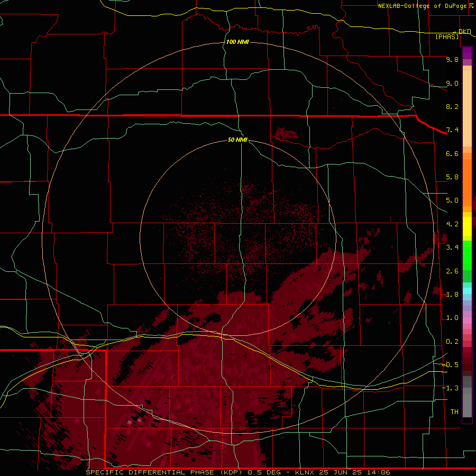Click the 6.6 value on the color scale
Screen dimensions: 476x476
click(452, 153)
